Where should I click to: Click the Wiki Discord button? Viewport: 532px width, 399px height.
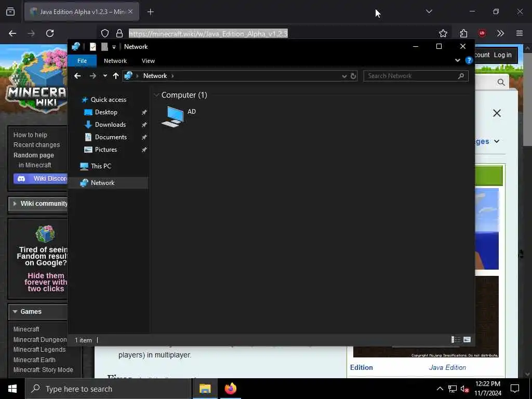41,179
